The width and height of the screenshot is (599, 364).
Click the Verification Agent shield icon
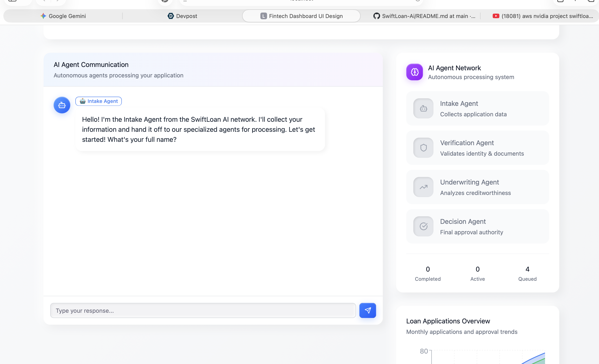coord(423,148)
